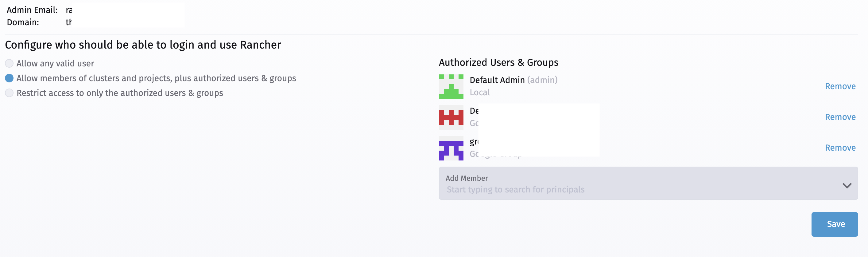Click the 'Domain:' label

coord(23,22)
